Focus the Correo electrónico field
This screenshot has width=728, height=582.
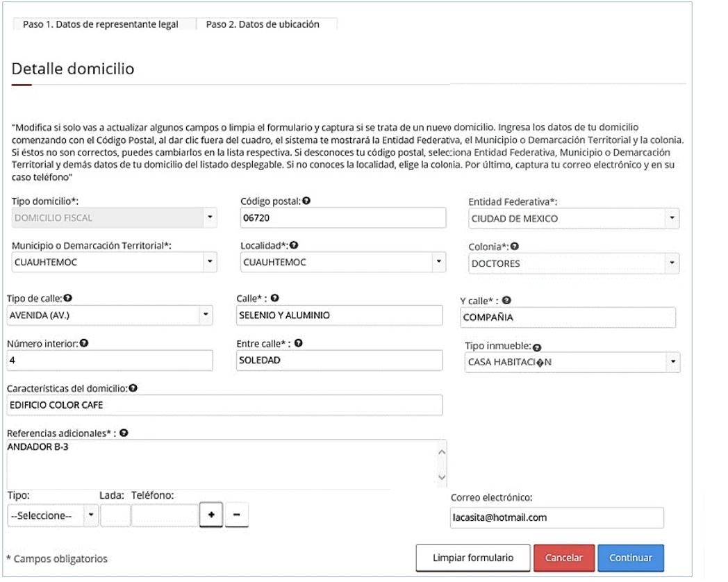coord(557,517)
